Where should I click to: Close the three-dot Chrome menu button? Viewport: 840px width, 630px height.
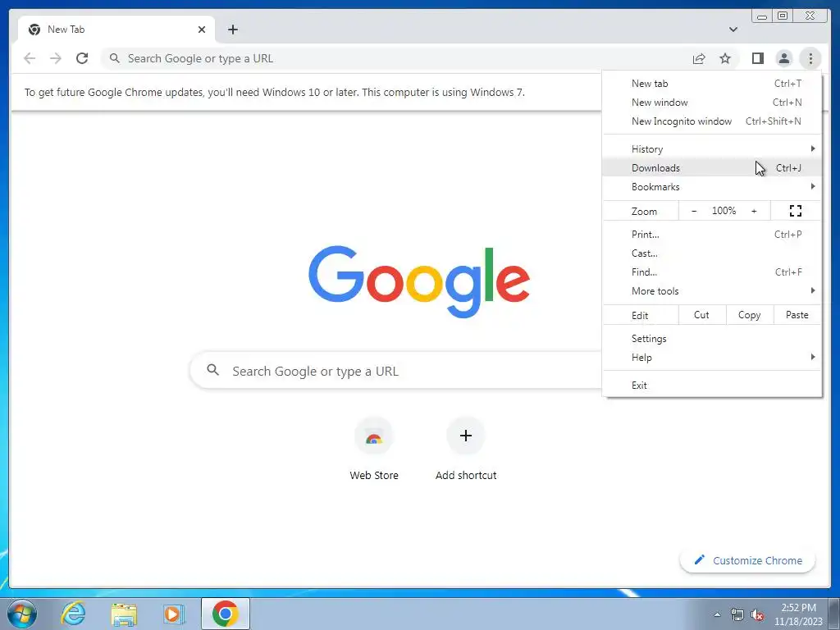(810, 58)
